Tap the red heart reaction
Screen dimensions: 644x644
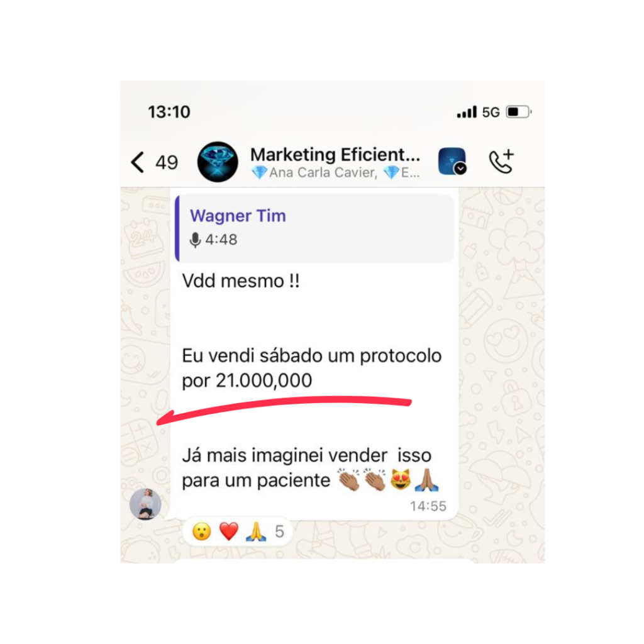pyautogui.click(x=229, y=531)
